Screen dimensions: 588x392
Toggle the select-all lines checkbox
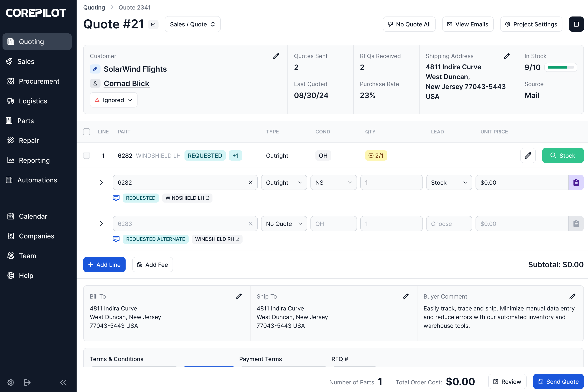coord(87,132)
